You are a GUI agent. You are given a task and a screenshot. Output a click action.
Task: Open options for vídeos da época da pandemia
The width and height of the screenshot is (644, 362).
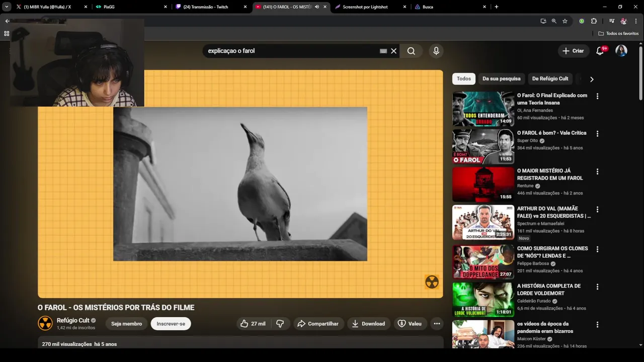click(597, 324)
